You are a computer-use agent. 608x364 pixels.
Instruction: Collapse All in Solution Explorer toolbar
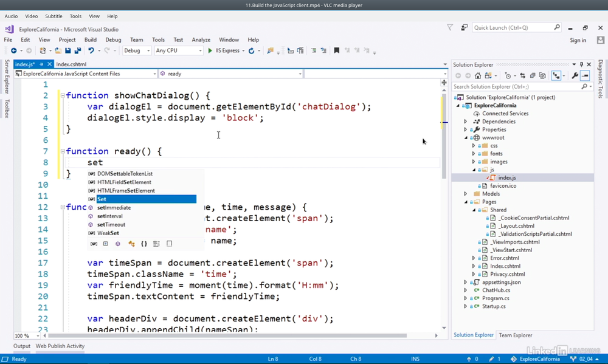pos(533,76)
